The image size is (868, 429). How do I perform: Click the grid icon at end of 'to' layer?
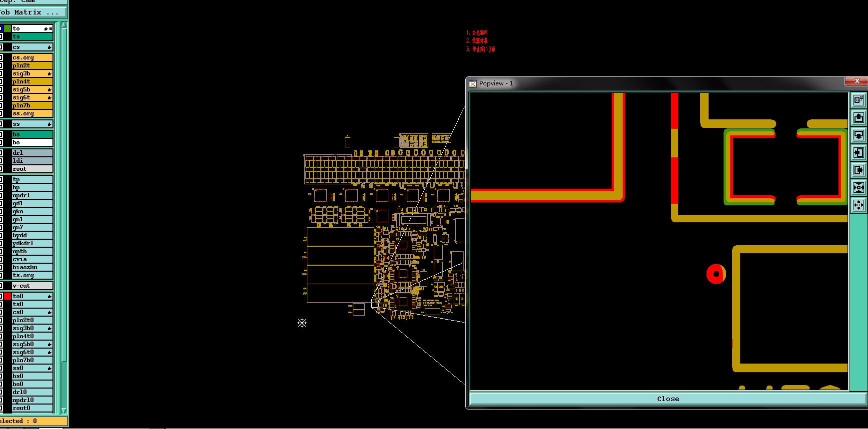pyautogui.click(x=50, y=29)
